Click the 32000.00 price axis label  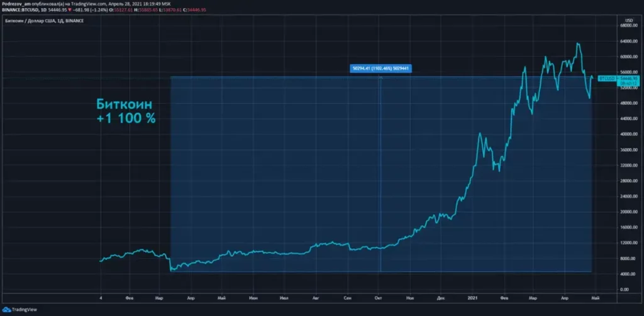click(630, 165)
